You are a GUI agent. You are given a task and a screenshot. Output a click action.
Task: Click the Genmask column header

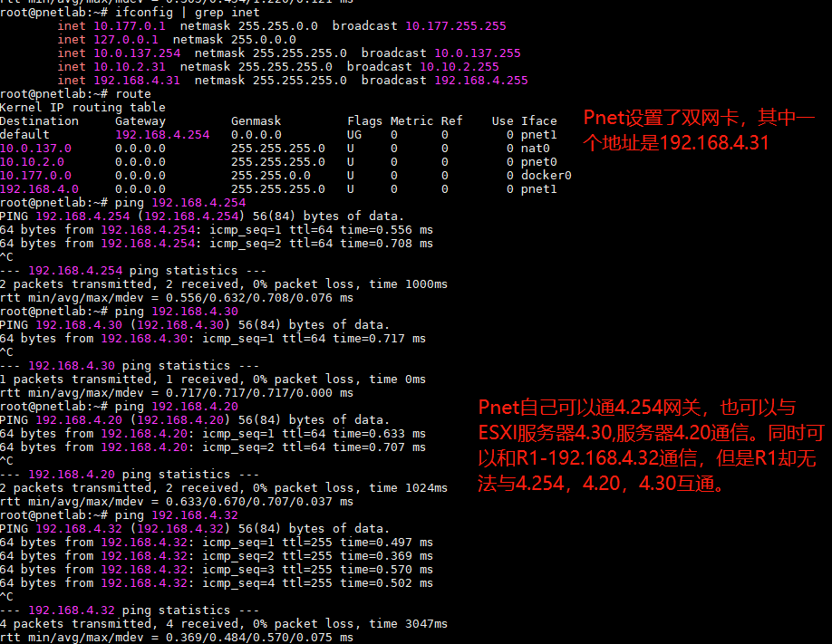tap(256, 121)
